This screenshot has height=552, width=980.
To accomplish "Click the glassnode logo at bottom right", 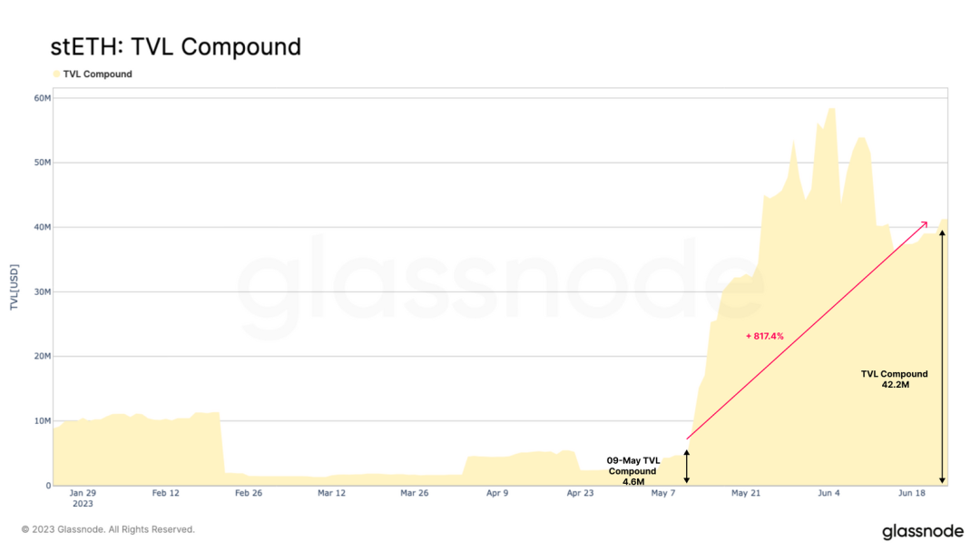I will [x=922, y=532].
